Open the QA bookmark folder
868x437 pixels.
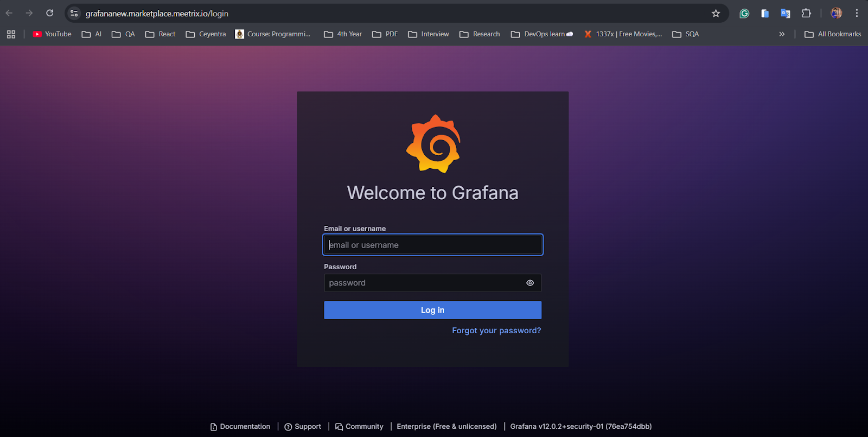(x=123, y=34)
